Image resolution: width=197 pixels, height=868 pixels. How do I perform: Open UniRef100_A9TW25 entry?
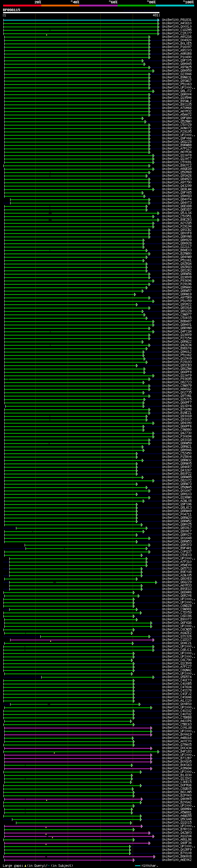177,67
